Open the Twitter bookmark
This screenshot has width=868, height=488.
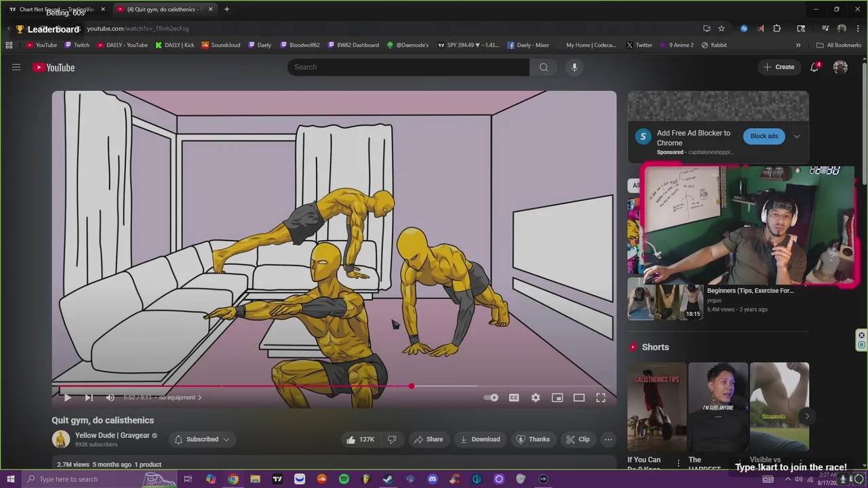click(639, 45)
